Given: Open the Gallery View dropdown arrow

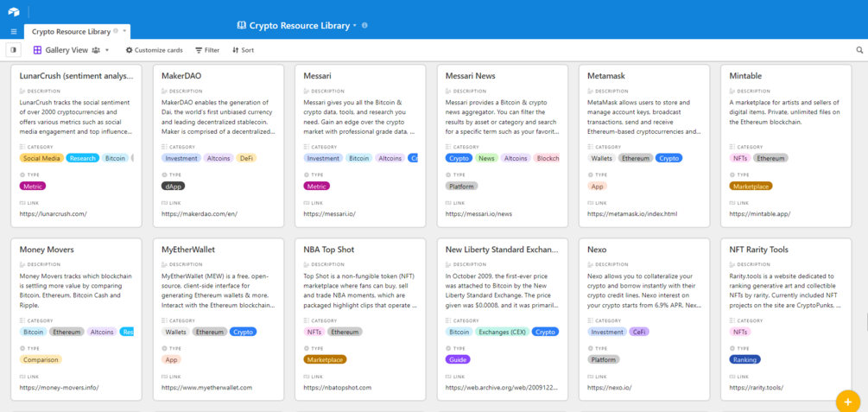Looking at the screenshot, I should pos(107,50).
